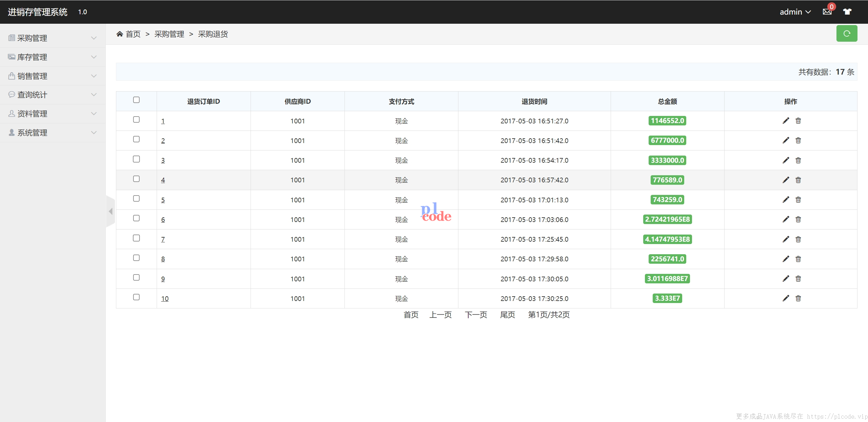Open return order ID link 10
This screenshot has width=868, height=422.
tap(165, 299)
